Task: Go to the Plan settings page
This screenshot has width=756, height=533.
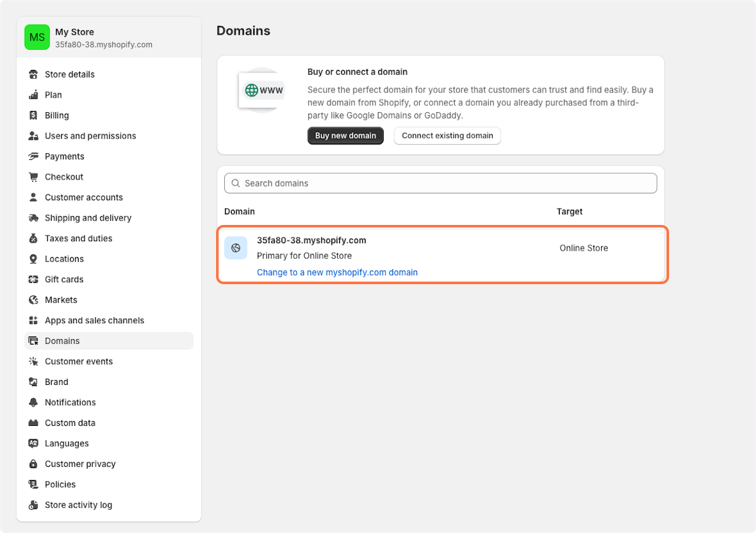Action: (x=109, y=95)
